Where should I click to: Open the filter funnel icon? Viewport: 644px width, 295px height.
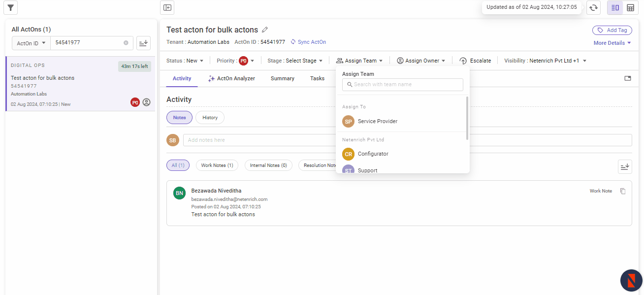11,8
